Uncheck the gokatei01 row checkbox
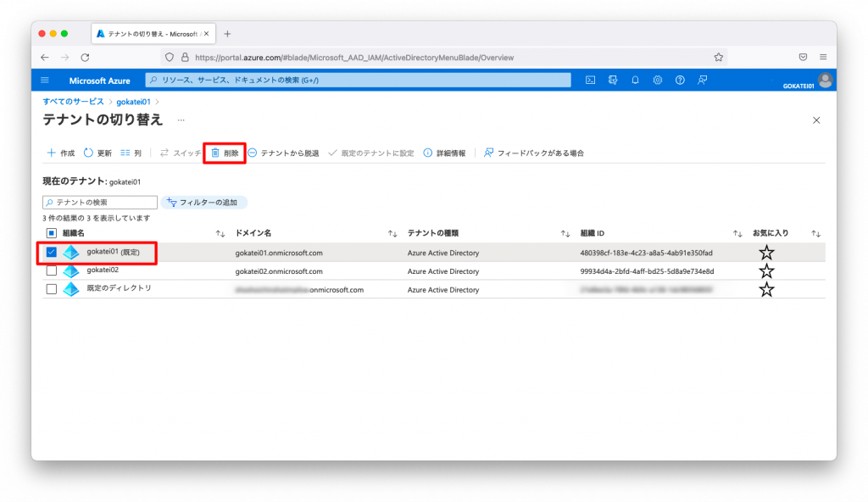The width and height of the screenshot is (868, 502). coord(52,252)
